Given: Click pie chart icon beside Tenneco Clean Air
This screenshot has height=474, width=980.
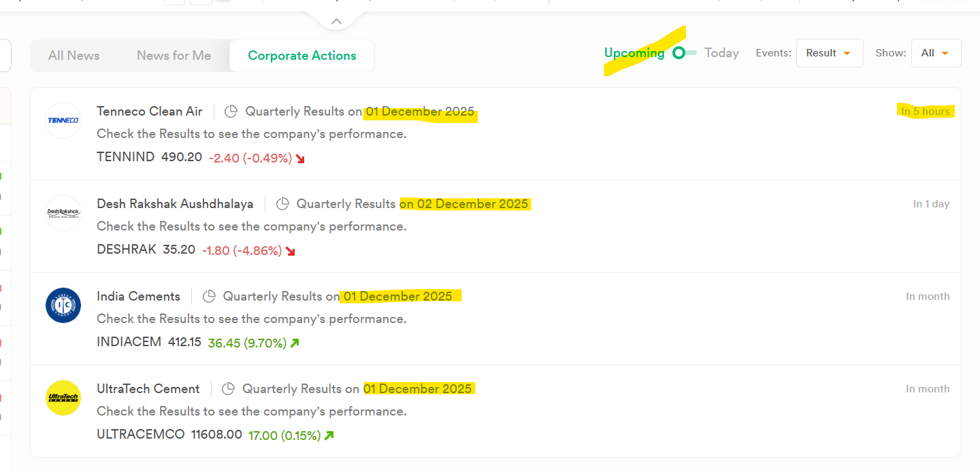Looking at the screenshot, I should (231, 112).
